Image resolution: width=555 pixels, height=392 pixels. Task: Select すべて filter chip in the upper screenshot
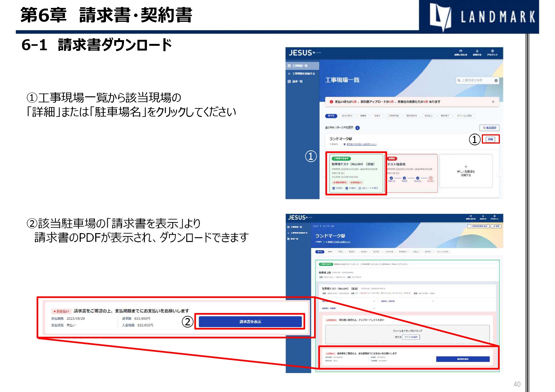coord(331,116)
